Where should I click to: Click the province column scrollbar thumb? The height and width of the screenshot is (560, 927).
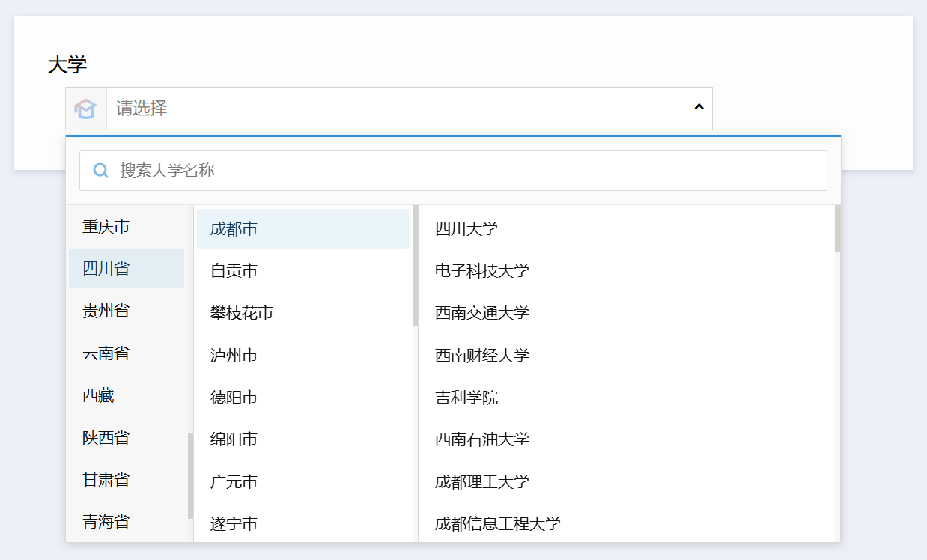coord(190,475)
